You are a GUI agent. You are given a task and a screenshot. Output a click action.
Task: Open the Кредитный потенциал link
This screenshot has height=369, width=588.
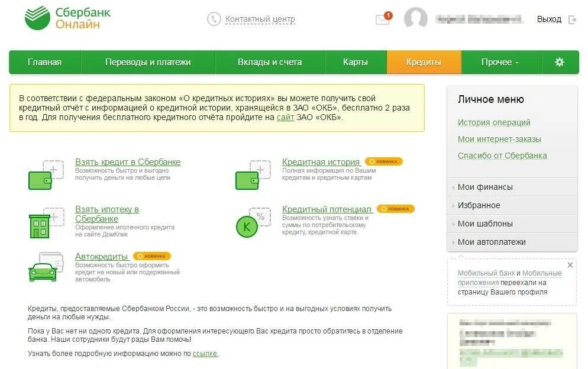pyautogui.click(x=327, y=209)
